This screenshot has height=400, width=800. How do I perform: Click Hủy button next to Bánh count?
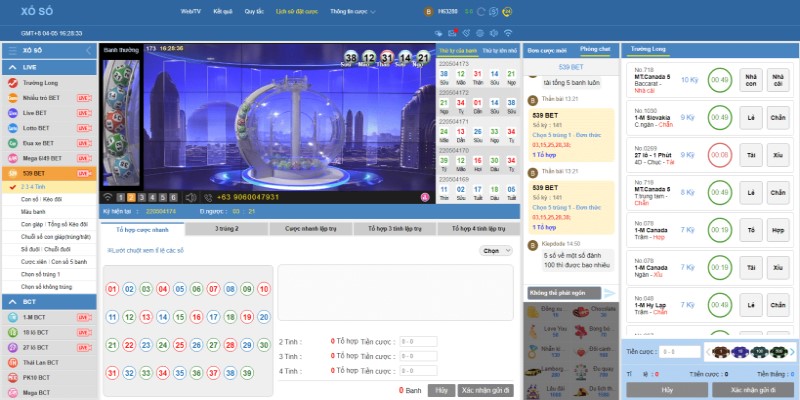click(441, 390)
